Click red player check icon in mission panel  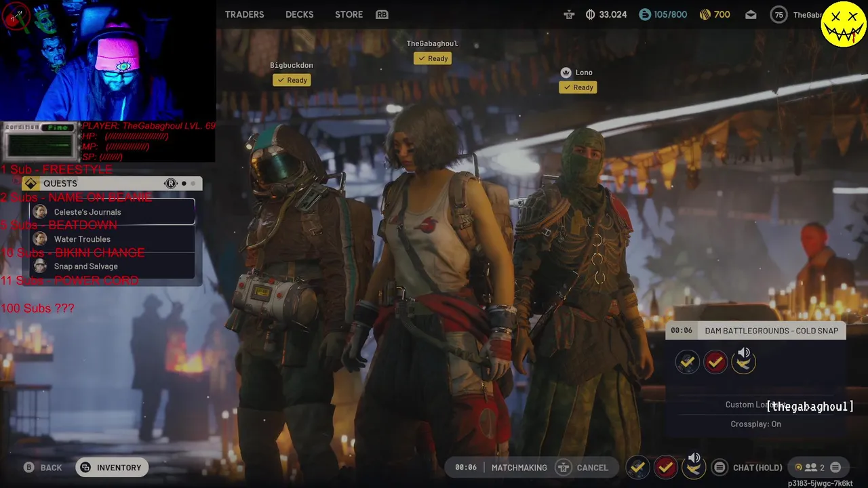click(715, 363)
